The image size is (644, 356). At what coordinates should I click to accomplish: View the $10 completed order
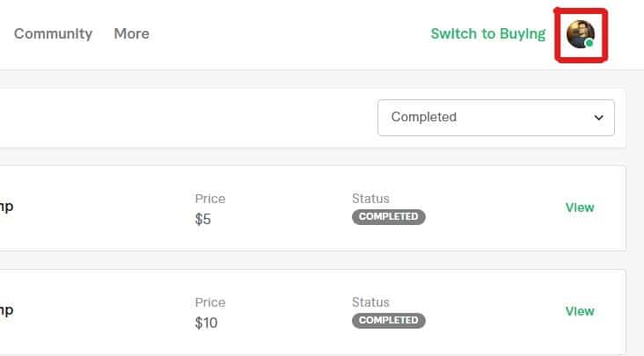point(580,311)
